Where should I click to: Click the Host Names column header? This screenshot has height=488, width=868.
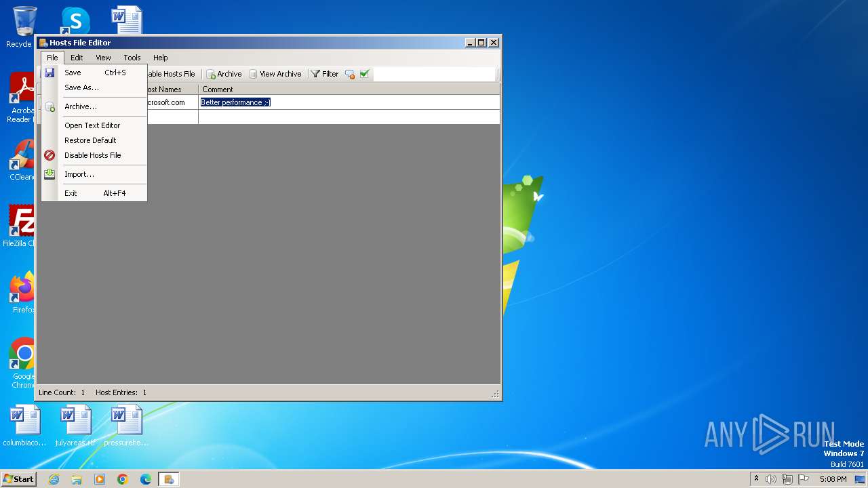coord(172,89)
